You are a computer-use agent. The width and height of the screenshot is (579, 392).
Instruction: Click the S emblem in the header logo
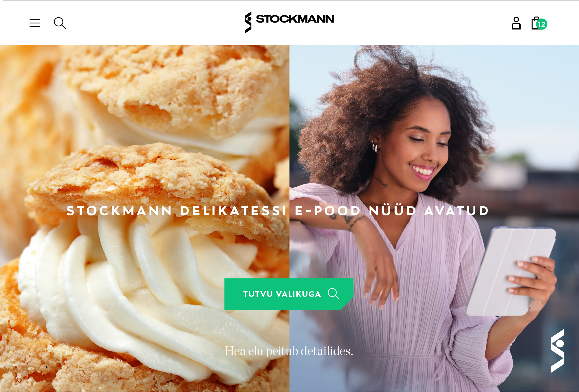tap(248, 22)
